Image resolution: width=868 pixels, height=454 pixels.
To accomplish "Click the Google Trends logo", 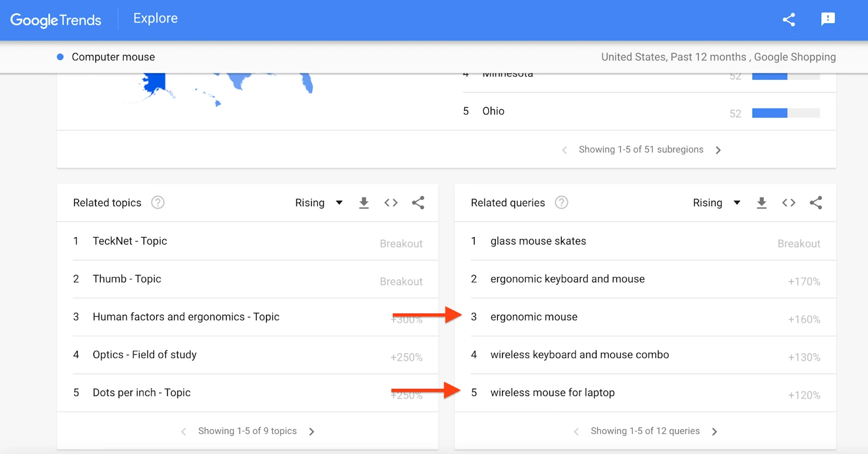I will coord(55,20).
